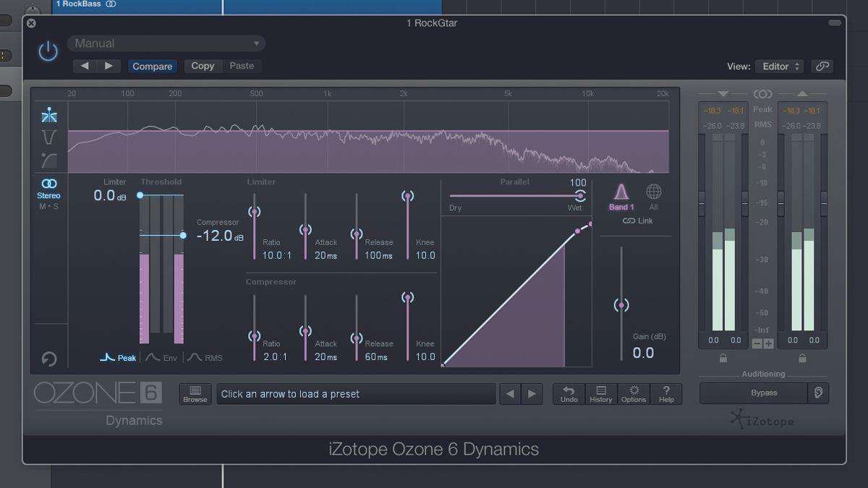Click the All bands globe icon
Viewport: 868px width, 488px height.
click(653, 193)
